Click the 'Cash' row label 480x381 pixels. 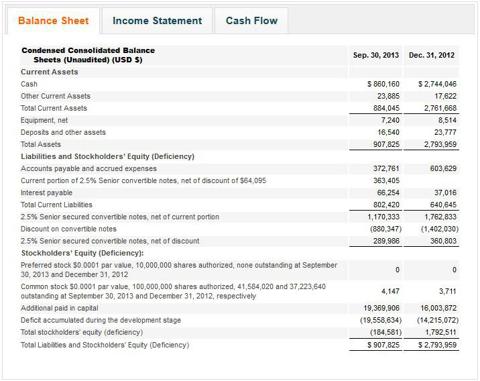click(x=29, y=84)
